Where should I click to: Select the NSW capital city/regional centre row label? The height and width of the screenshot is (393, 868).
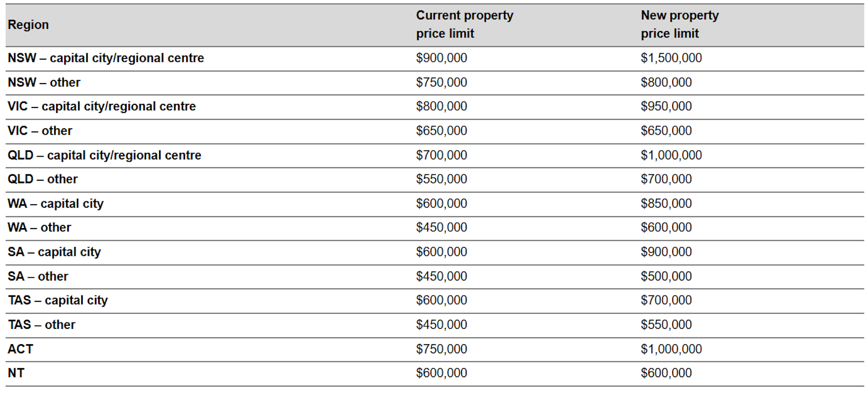pos(106,58)
